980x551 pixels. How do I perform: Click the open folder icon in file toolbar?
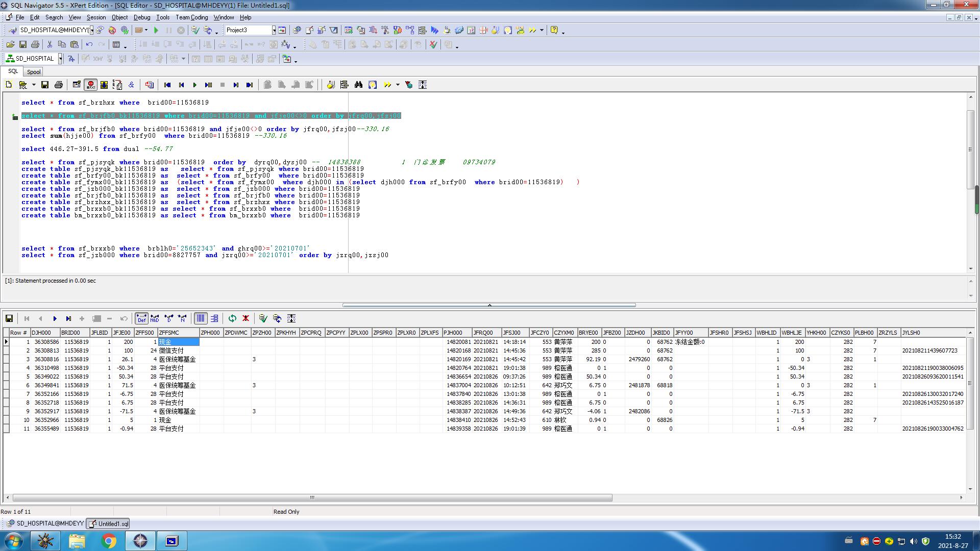[x=10, y=45]
